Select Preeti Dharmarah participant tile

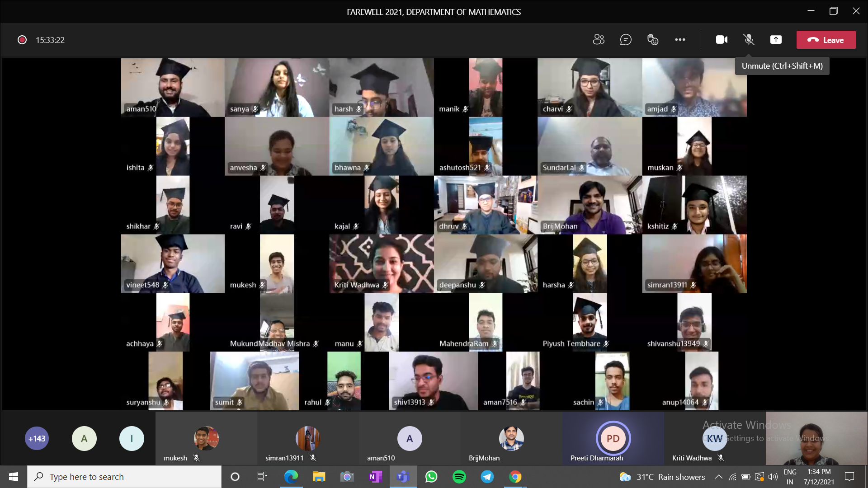click(x=613, y=438)
